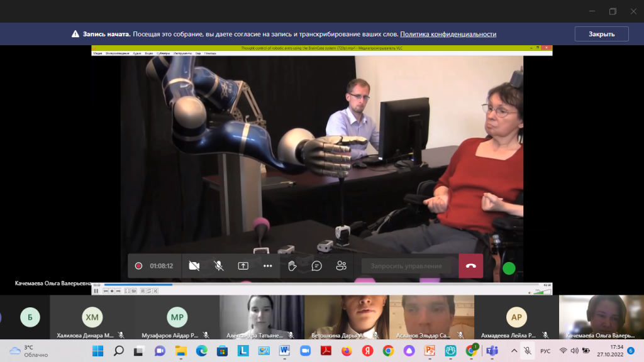Open Task View on taskbar
644x362 pixels.
coord(139,351)
